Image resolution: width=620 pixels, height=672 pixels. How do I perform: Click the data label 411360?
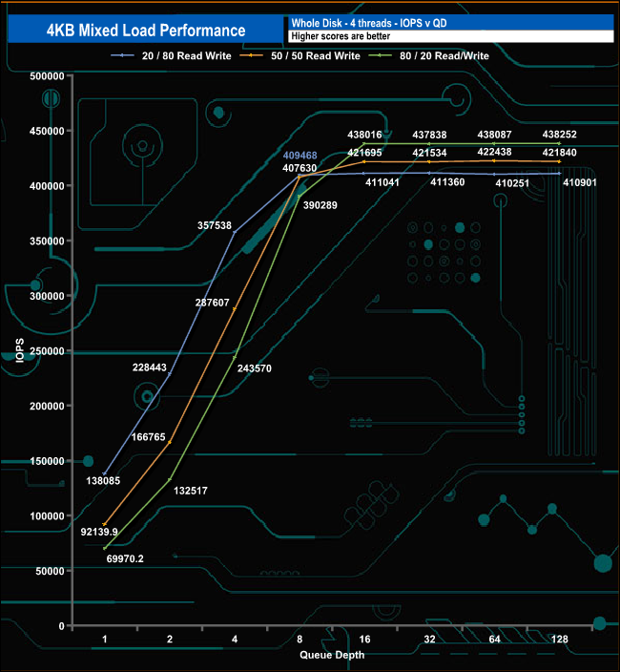pos(447,182)
